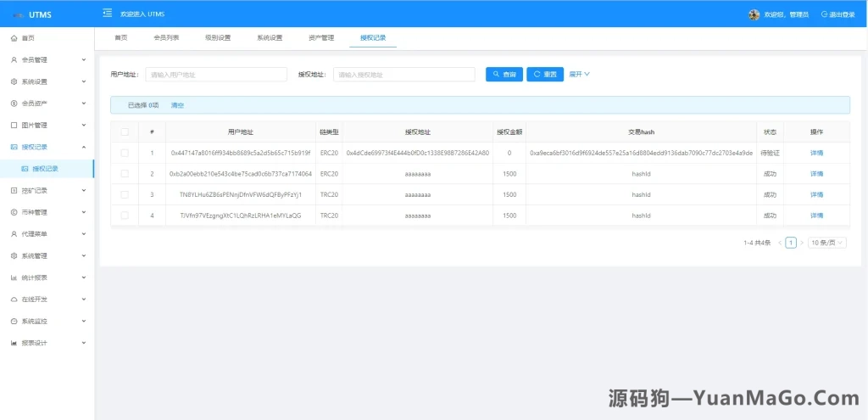Click the 统计报表 bar chart icon

pos(14,277)
